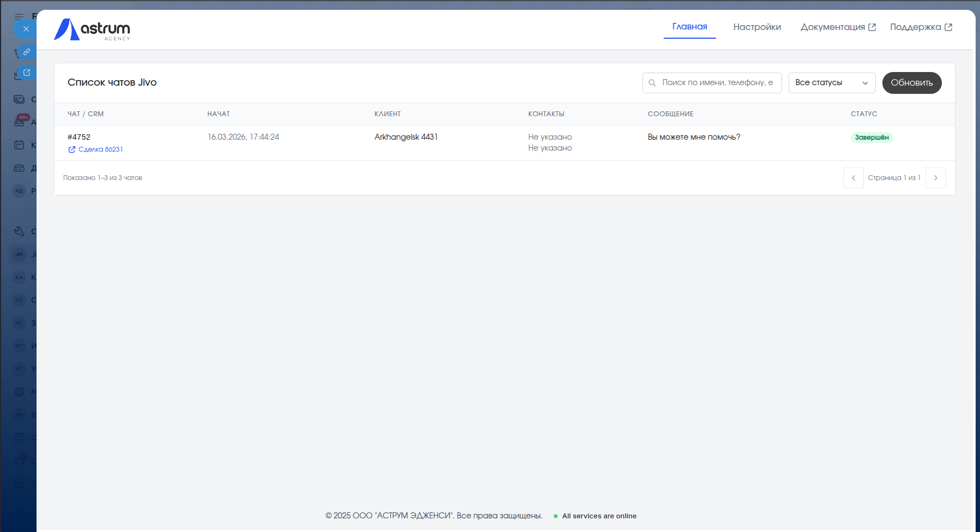Click the sidebar icon with 99+ badge
The height and width of the screenshot is (532, 980).
(20, 122)
